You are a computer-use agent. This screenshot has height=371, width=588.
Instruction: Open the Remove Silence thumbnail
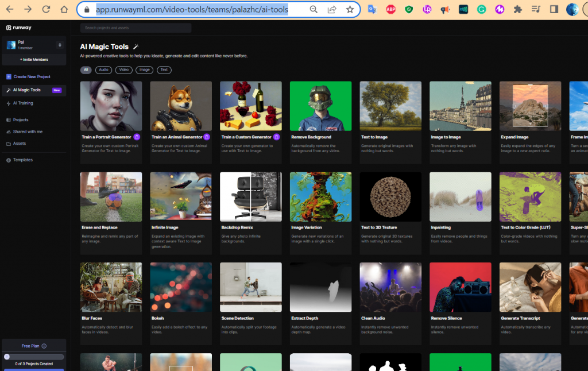click(461, 287)
